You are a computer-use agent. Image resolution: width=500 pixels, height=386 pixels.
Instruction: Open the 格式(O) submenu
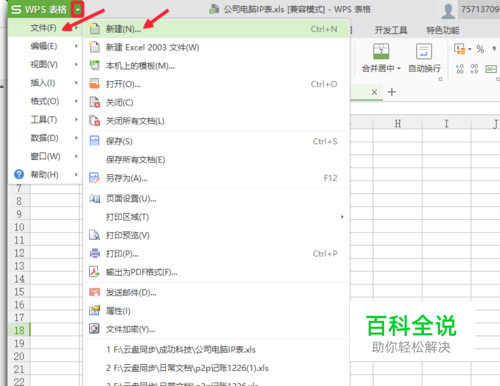pyautogui.click(x=45, y=101)
